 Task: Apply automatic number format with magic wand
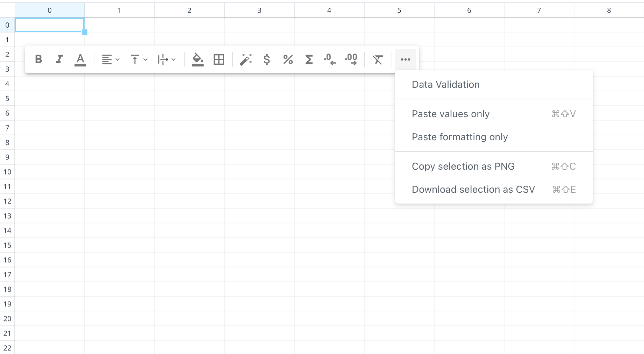pos(246,59)
